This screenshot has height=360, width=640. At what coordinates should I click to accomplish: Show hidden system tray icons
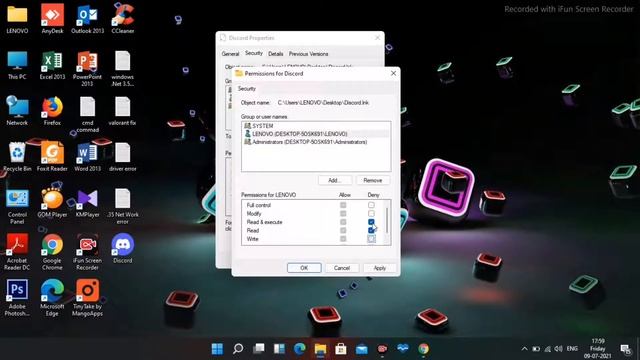tap(524, 349)
